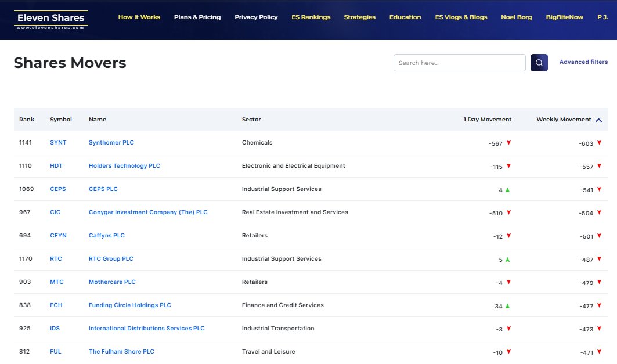Viewport: 617px width, 364px height.
Task: Click red down arrow beside -479
Action: 599,282
